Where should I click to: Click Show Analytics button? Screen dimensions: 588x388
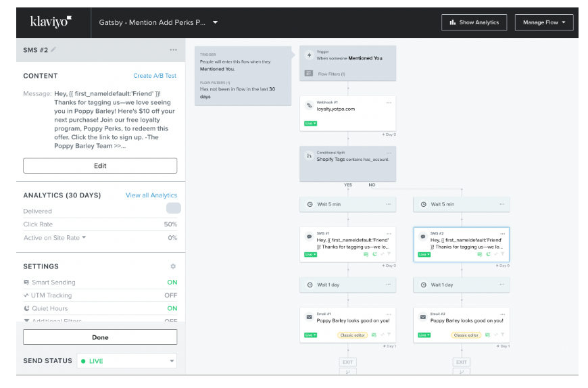474,22
